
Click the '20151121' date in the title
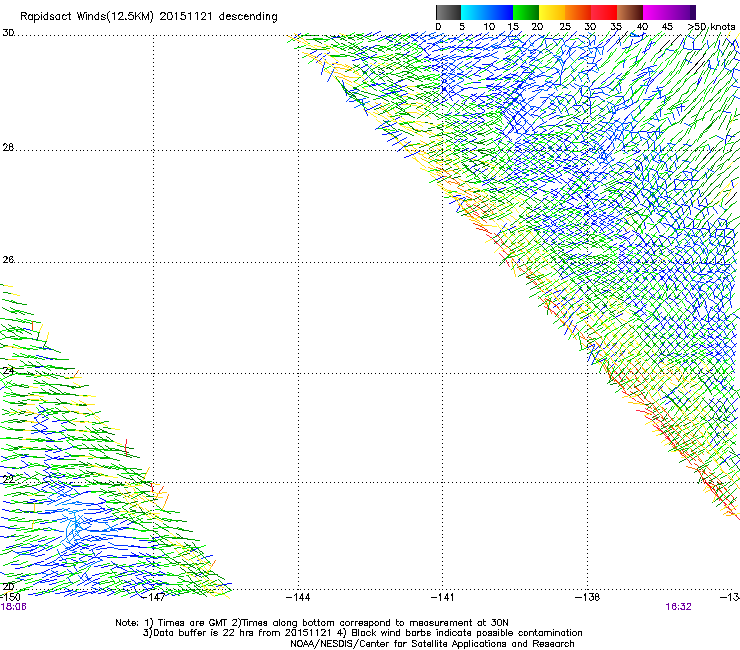click(x=186, y=16)
